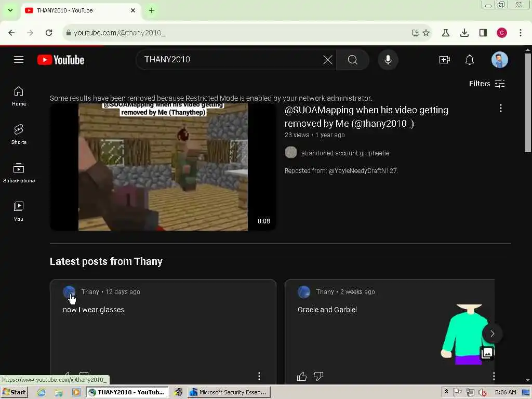The width and height of the screenshot is (532, 399).
Task: Open Home in the sidebar
Action: (x=19, y=96)
